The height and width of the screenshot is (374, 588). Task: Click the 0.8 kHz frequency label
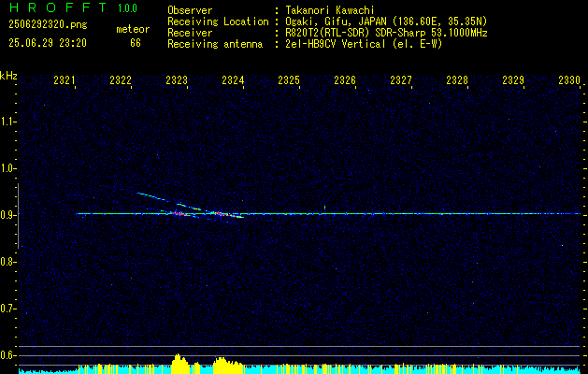click(x=8, y=262)
